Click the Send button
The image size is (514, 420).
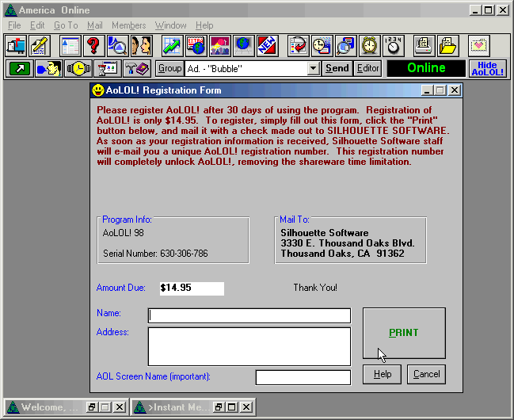337,68
